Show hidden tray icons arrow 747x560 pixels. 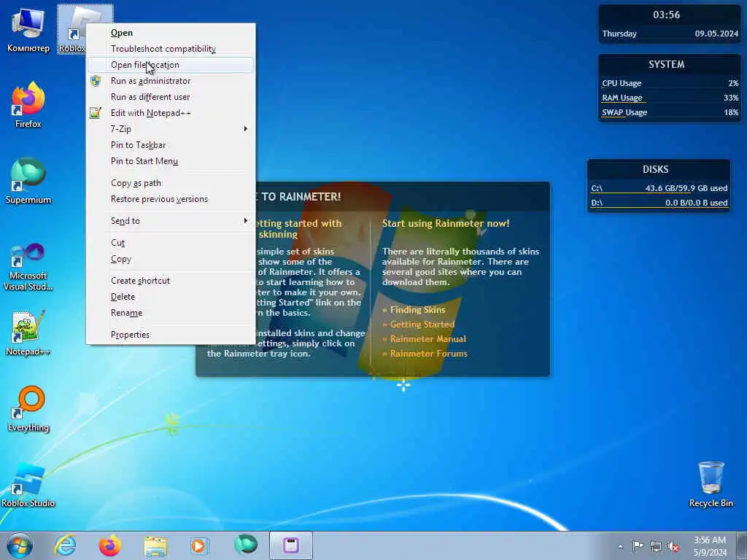[x=620, y=546]
